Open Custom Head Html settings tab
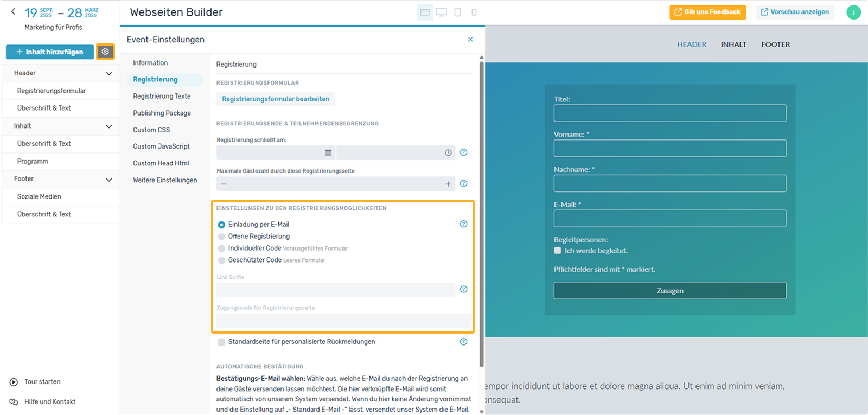This screenshot has height=415, width=868. tap(161, 163)
